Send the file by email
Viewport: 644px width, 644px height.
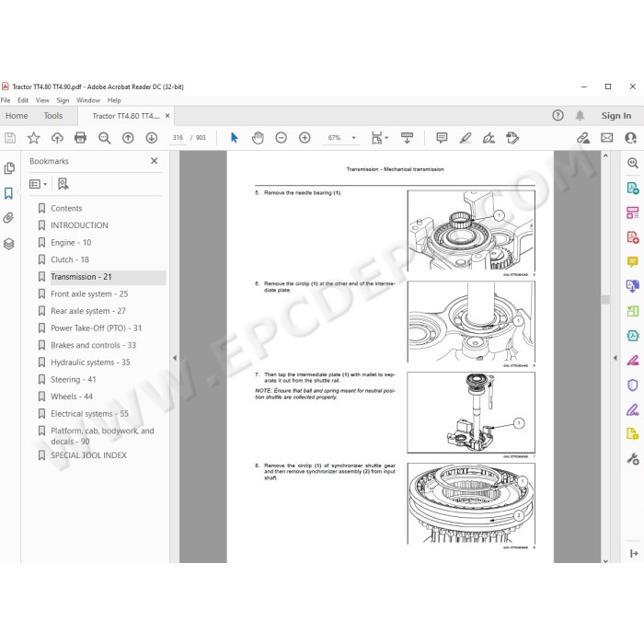[x=607, y=138]
